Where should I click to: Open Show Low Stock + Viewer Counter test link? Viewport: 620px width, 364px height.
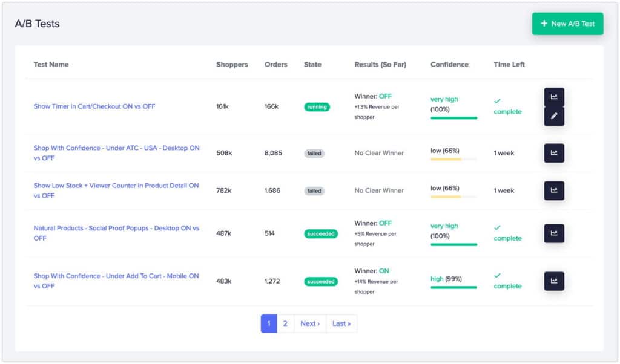(x=116, y=190)
